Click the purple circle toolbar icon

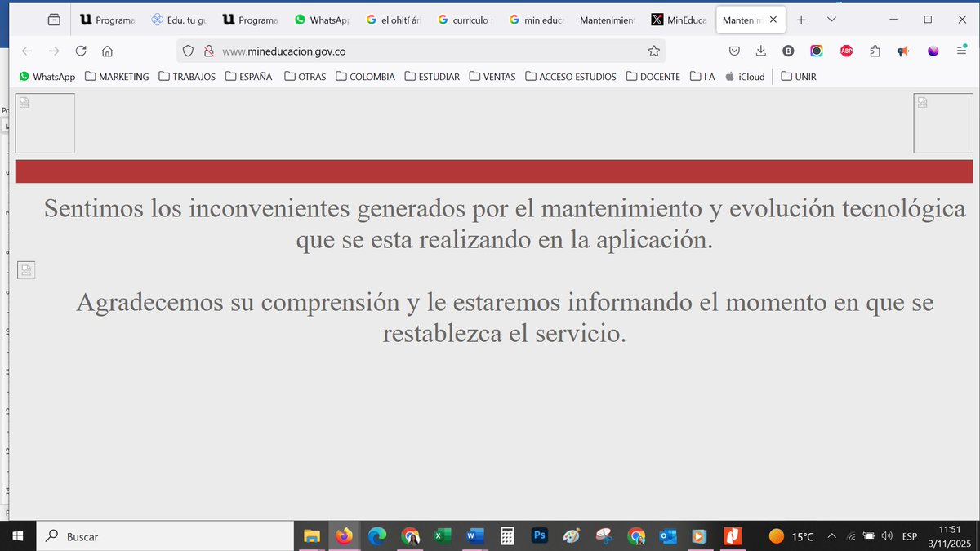933,51
